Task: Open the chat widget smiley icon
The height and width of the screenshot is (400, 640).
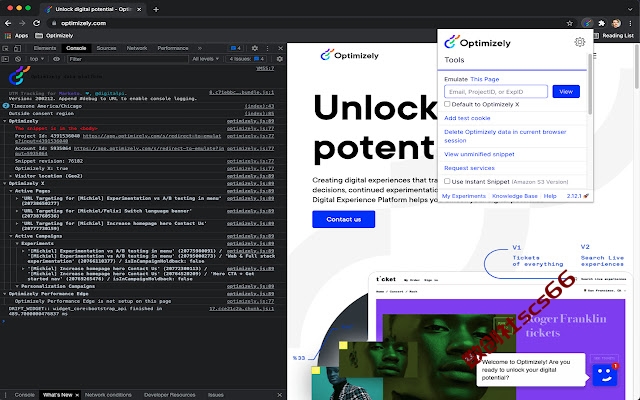Action: coord(604,374)
